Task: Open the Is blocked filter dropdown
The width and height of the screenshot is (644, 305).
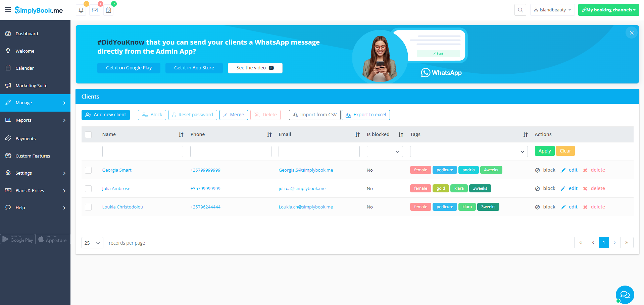Action: (385, 151)
